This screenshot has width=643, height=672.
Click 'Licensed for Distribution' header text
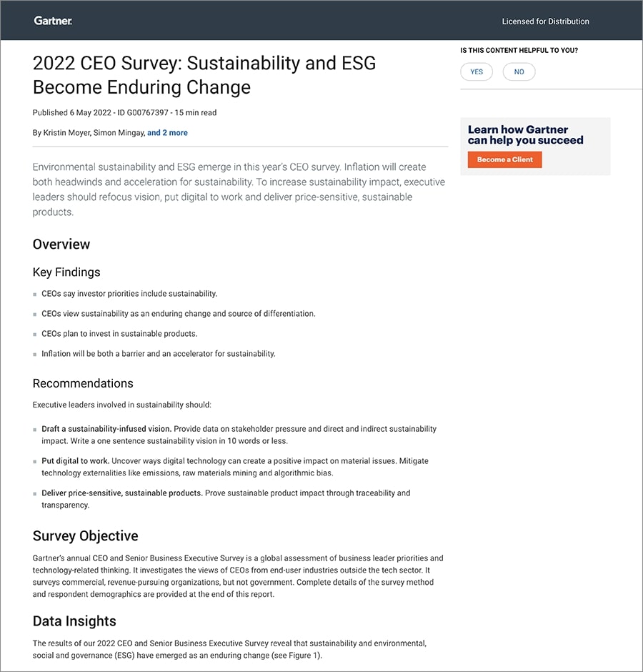pos(545,21)
